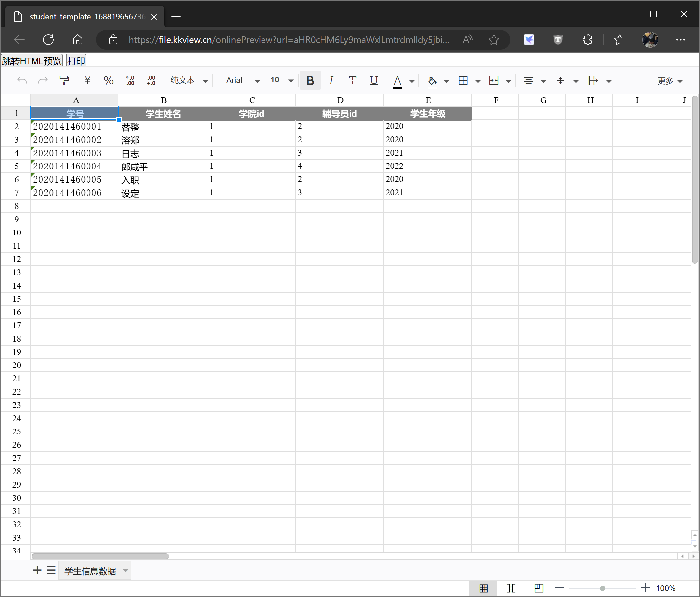
Task: Apply percent format to cell
Action: (x=108, y=81)
